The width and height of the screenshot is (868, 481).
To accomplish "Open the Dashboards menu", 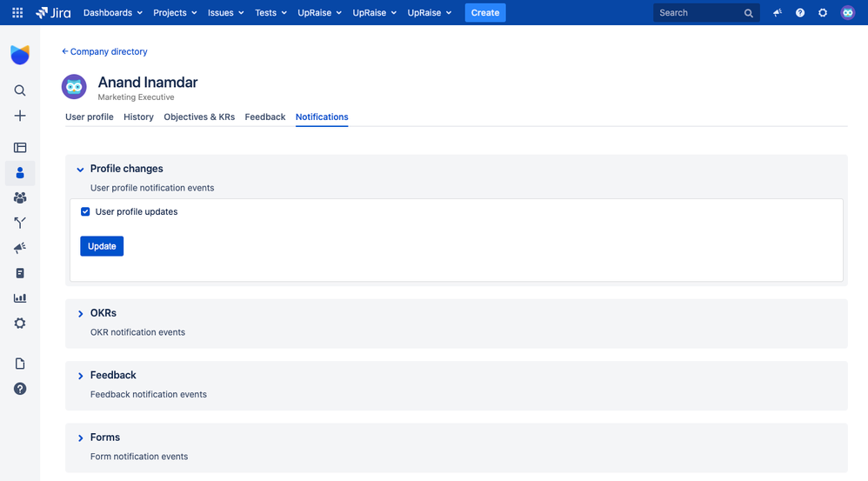I will point(113,12).
